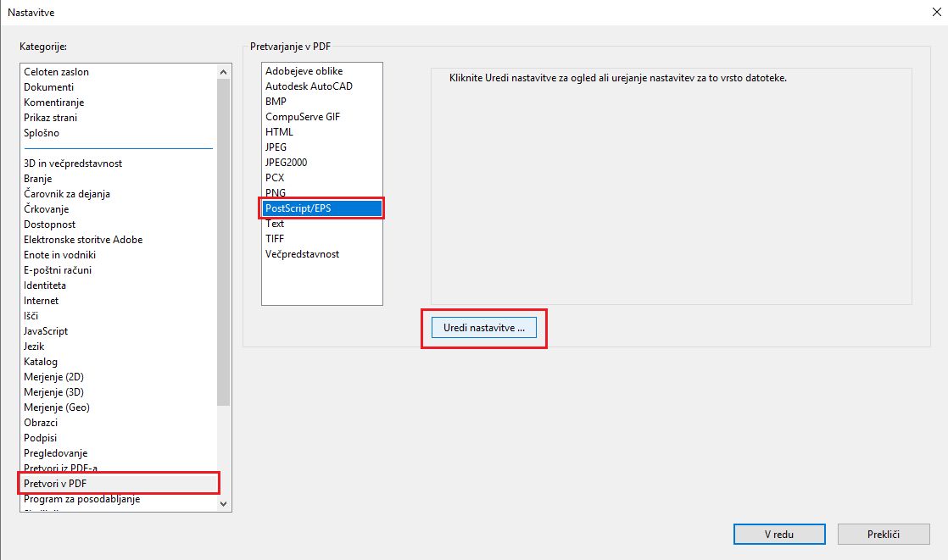Screen dimensions: 948x560
Task: Choose the Branje category
Action: (x=37, y=178)
